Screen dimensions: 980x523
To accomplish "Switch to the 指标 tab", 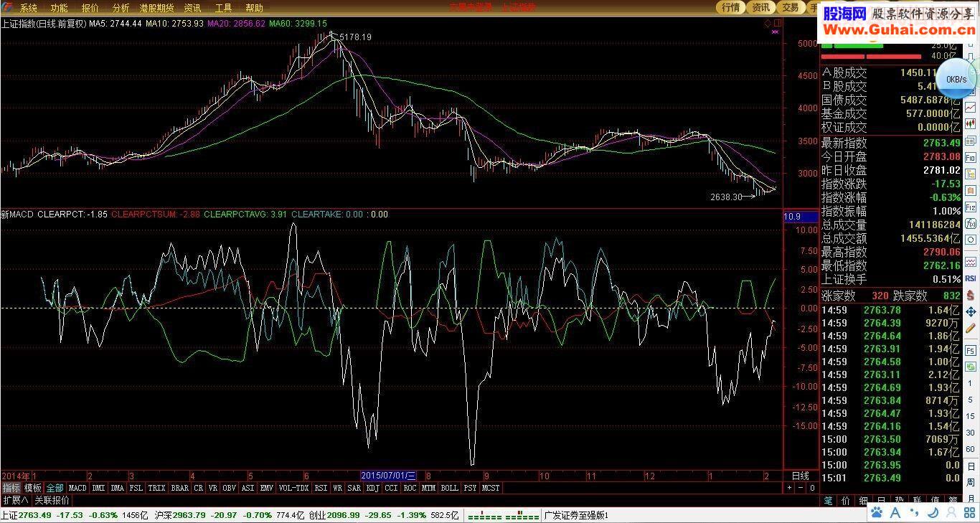I will click(x=11, y=488).
